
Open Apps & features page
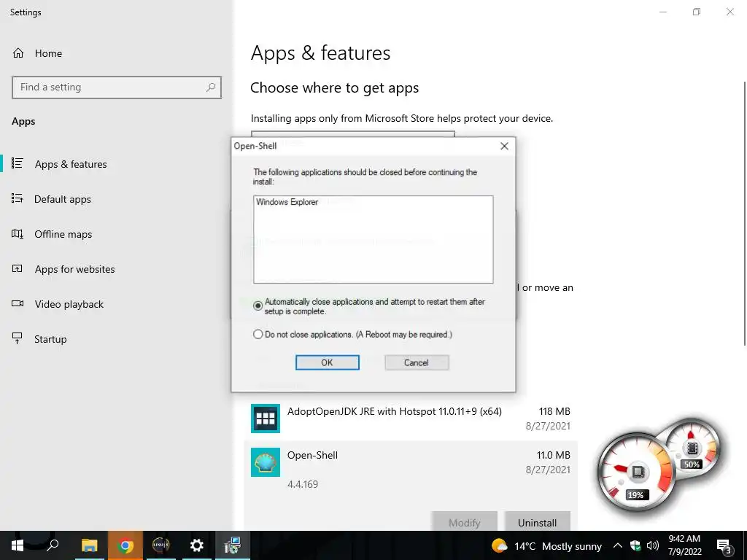click(x=71, y=164)
